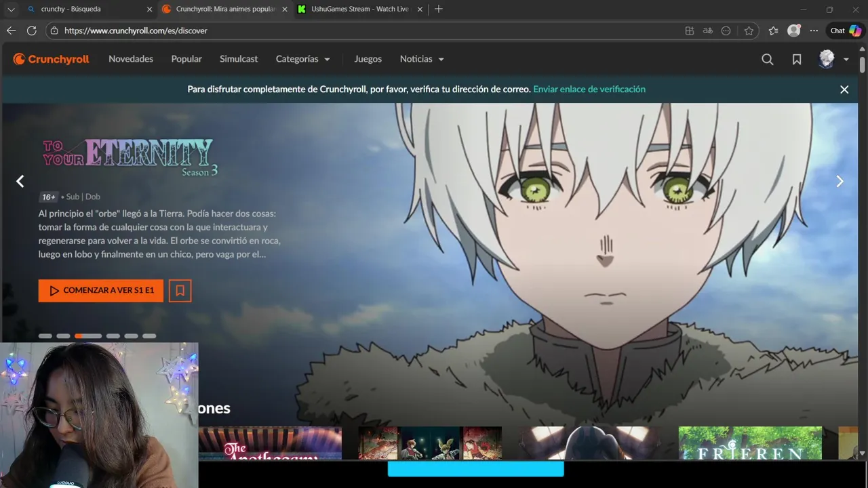The width and height of the screenshot is (868, 488).
Task: Close the Crunchyroll tab
Action: click(x=285, y=9)
